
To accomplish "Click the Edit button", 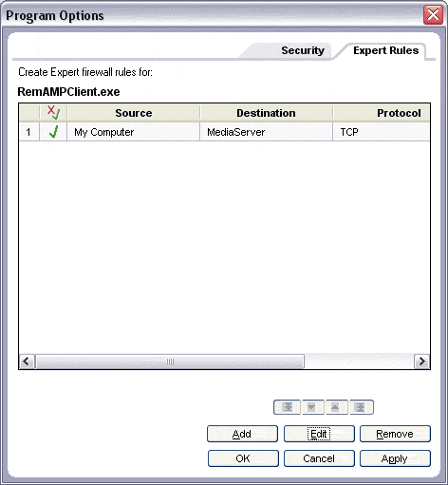I will tap(319, 434).
